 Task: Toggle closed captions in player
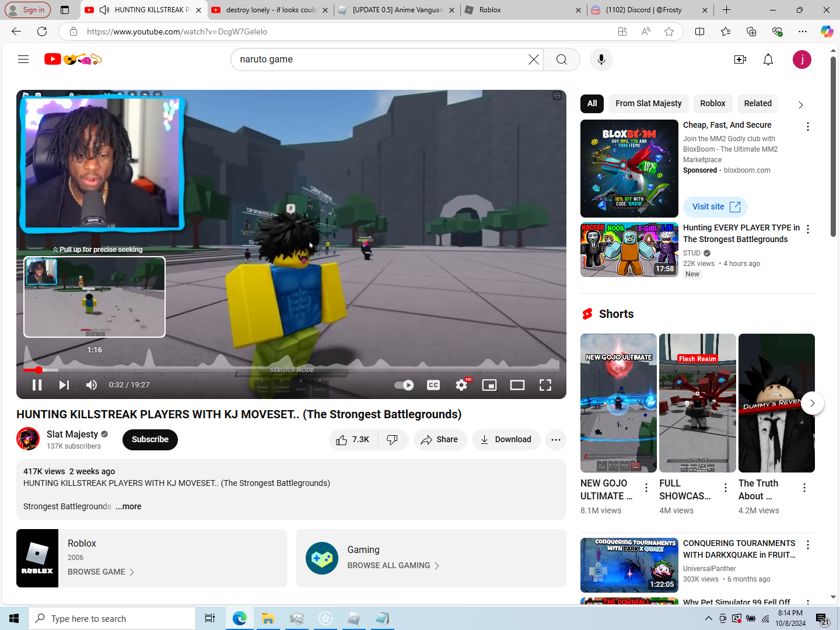tap(433, 385)
